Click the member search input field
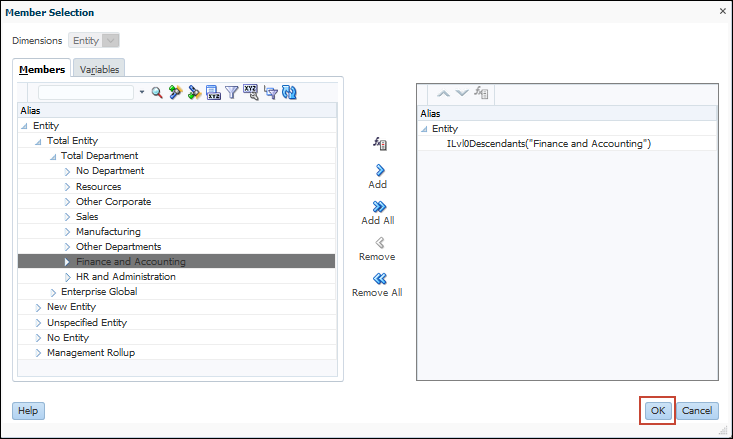 pyautogui.click(x=86, y=93)
